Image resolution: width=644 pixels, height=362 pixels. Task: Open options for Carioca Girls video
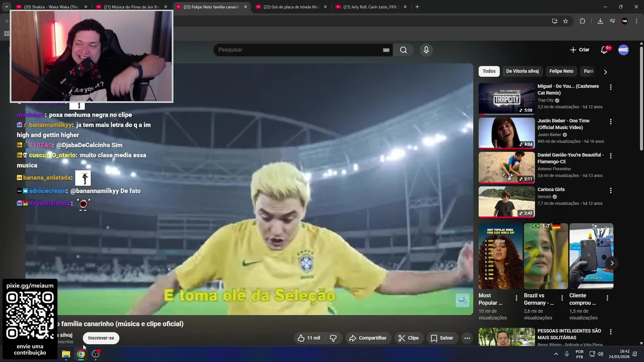[611, 191]
